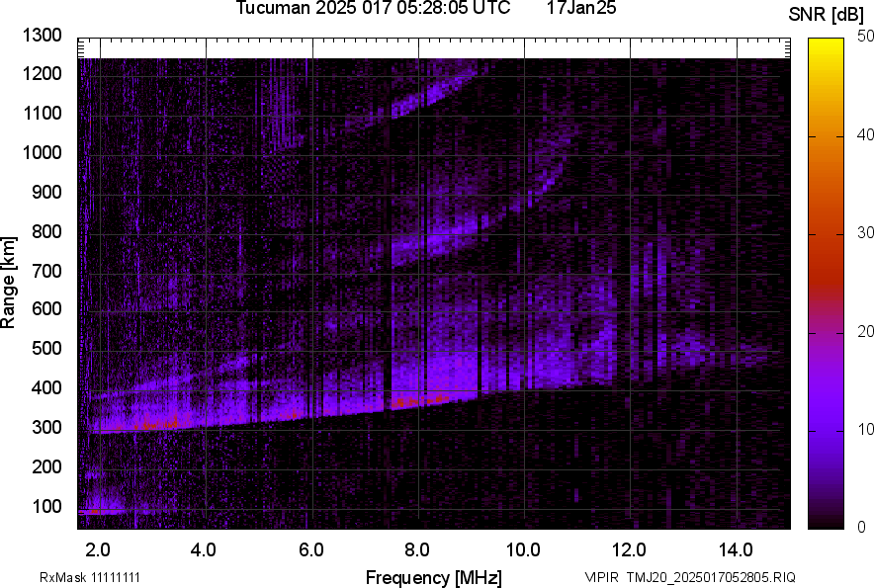Click the colorbar 20 dB tick label
Screen dimensions: 874x588
click(x=866, y=331)
